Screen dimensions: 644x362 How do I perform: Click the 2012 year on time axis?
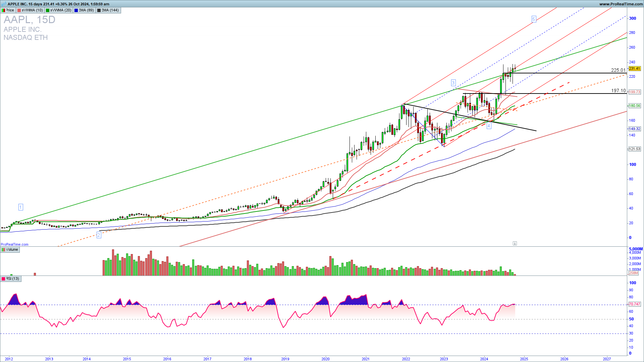click(x=9, y=359)
